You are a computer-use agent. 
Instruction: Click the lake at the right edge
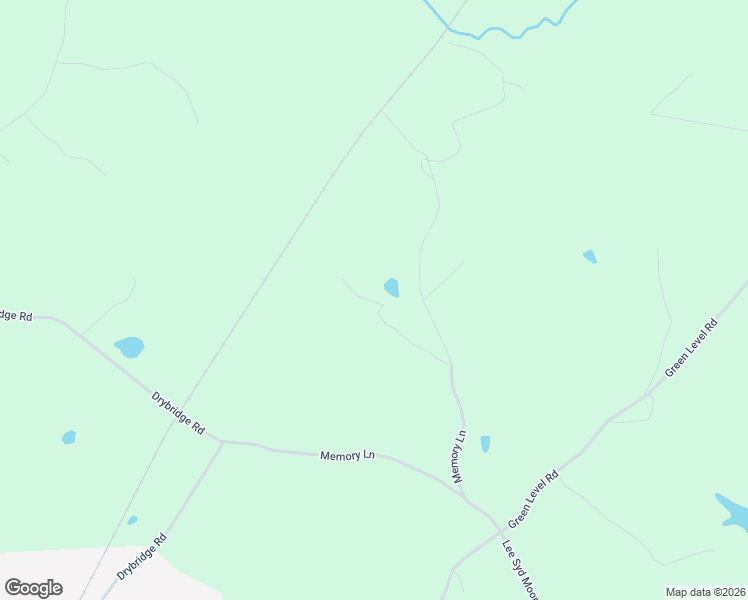pyautogui.click(x=733, y=512)
